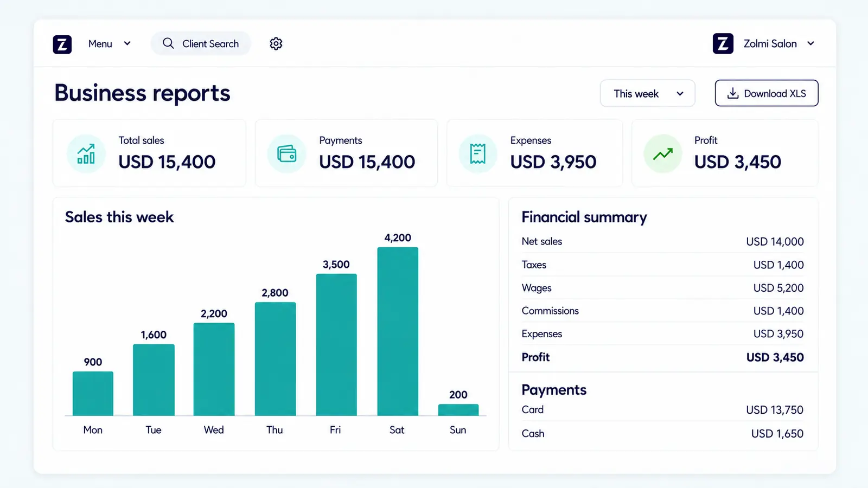This screenshot has height=488, width=868.
Task: Click the magnifier icon in Client Search
Action: coord(168,43)
